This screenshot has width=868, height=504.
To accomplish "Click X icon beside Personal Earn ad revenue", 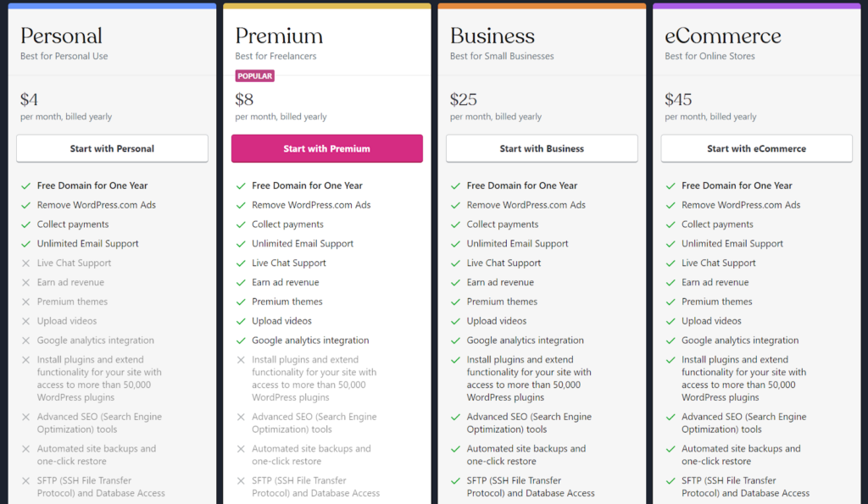I will [25, 283].
